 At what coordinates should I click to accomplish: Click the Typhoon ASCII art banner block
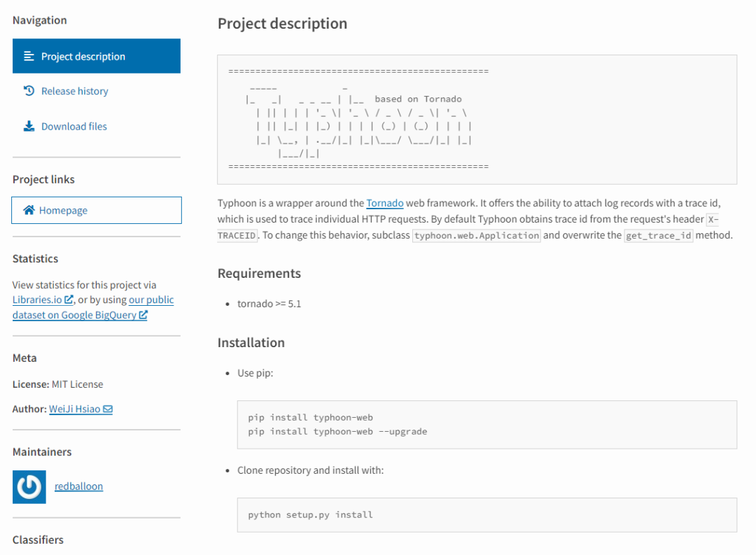point(477,119)
